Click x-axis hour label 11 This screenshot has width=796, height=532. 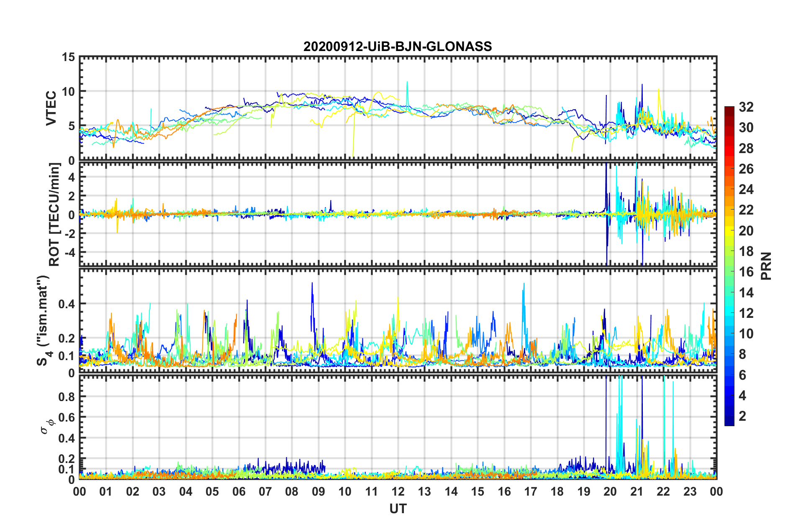(372, 492)
